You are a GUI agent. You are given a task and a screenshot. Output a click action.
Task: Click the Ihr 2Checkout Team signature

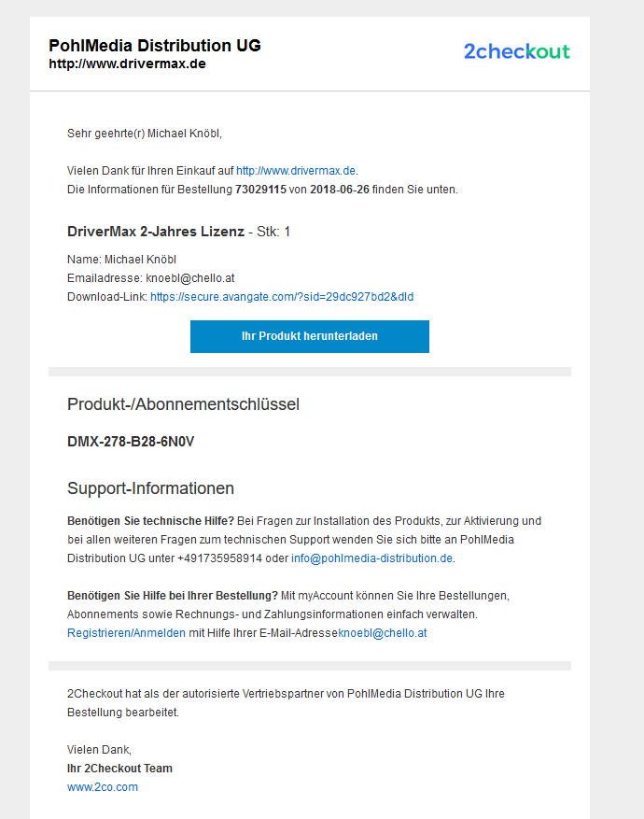pyautogui.click(x=119, y=769)
